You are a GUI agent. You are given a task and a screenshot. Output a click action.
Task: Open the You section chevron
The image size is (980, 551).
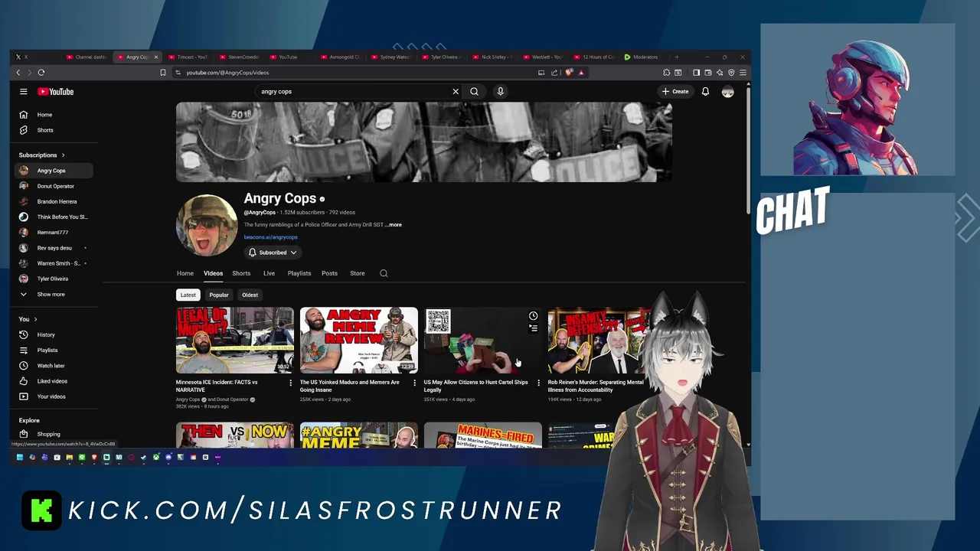click(35, 319)
